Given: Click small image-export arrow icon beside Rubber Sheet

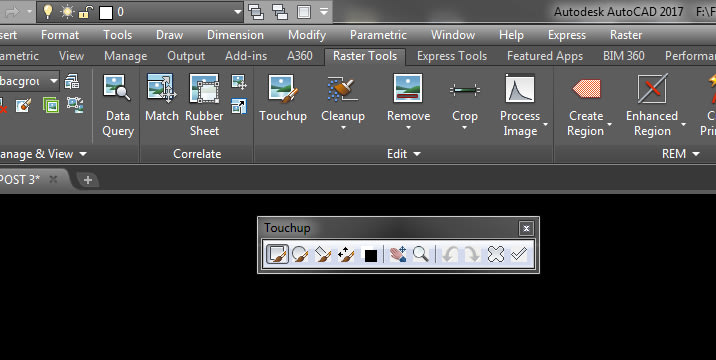Looking at the screenshot, I should (x=239, y=106).
